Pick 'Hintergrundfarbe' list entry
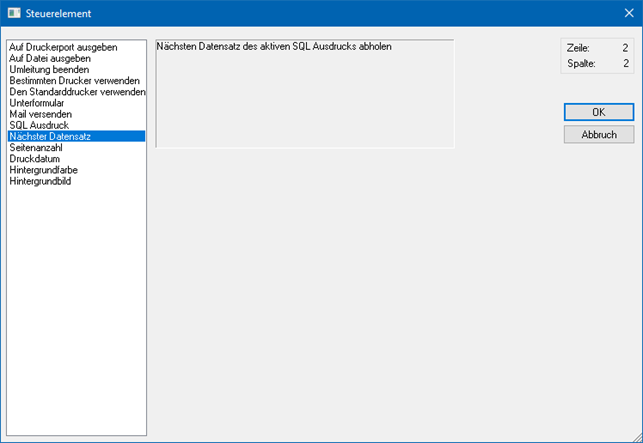 [x=44, y=170]
